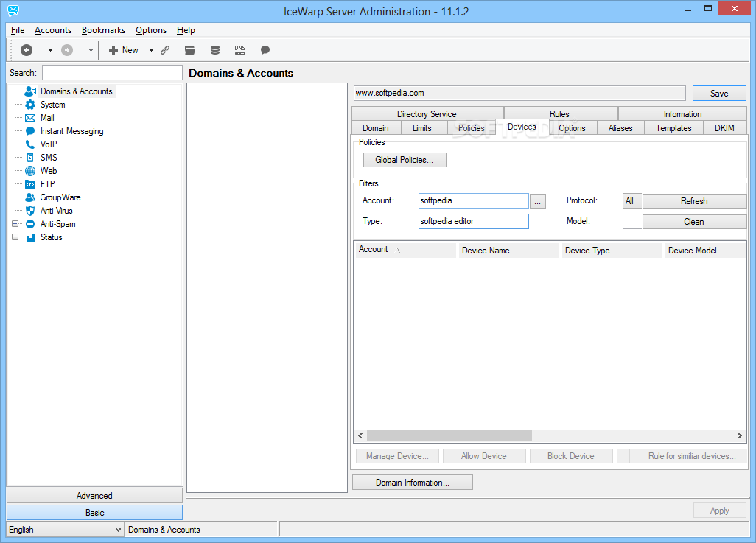
Task: Click the Back navigation arrow icon
Action: pos(27,49)
